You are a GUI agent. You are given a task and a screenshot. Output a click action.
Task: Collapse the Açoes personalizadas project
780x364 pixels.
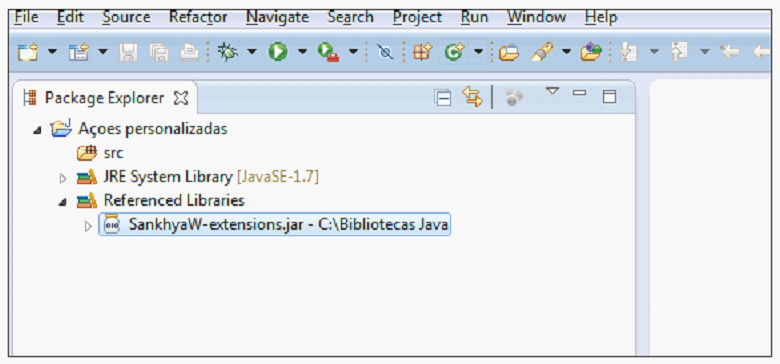[37, 131]
